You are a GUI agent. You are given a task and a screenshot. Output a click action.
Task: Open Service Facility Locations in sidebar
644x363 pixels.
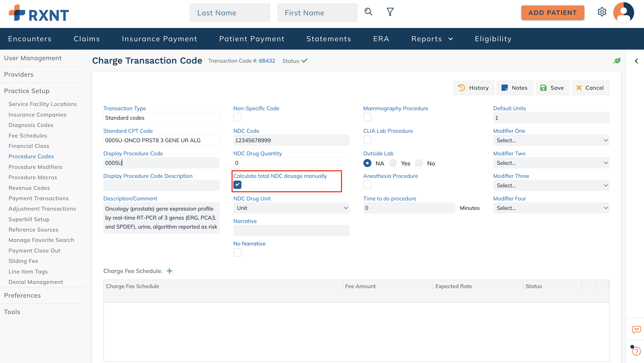pos(42,104)
